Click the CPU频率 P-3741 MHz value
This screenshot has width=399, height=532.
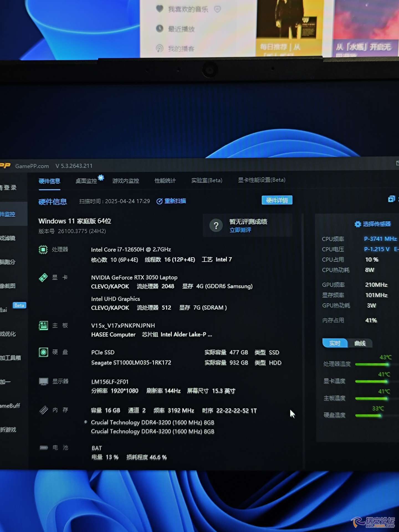pos(380,239)
